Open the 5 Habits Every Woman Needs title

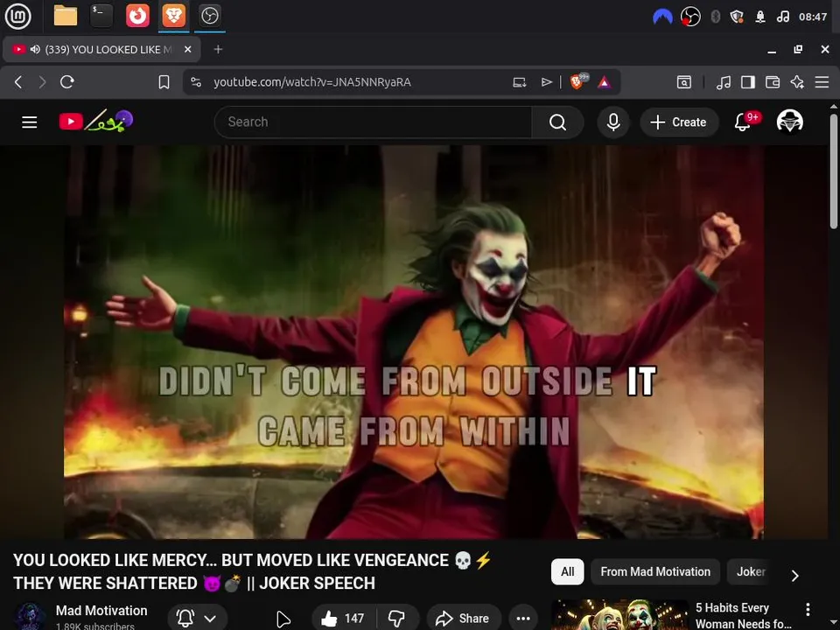[x=743, y=615]
